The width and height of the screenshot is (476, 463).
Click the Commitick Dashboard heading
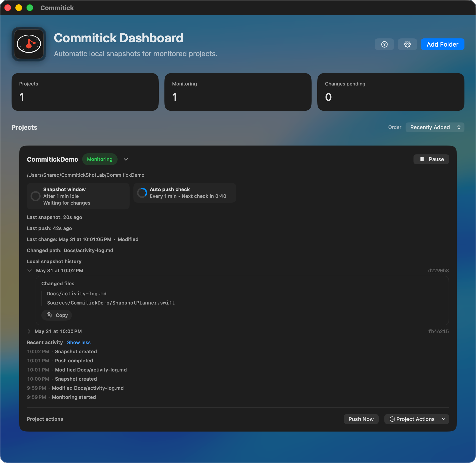tap(119, 38)
